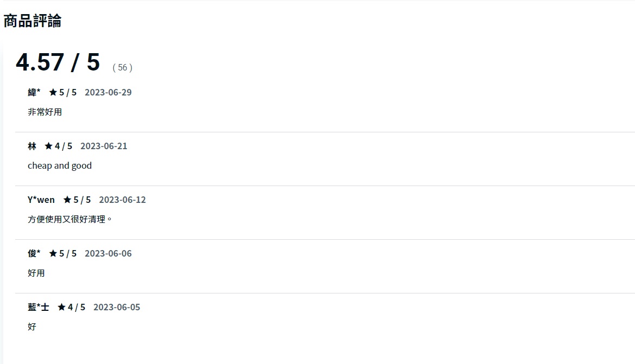Click the date 2023-06-21
This screenshot has height=364, width=635.
coord(104,146)
